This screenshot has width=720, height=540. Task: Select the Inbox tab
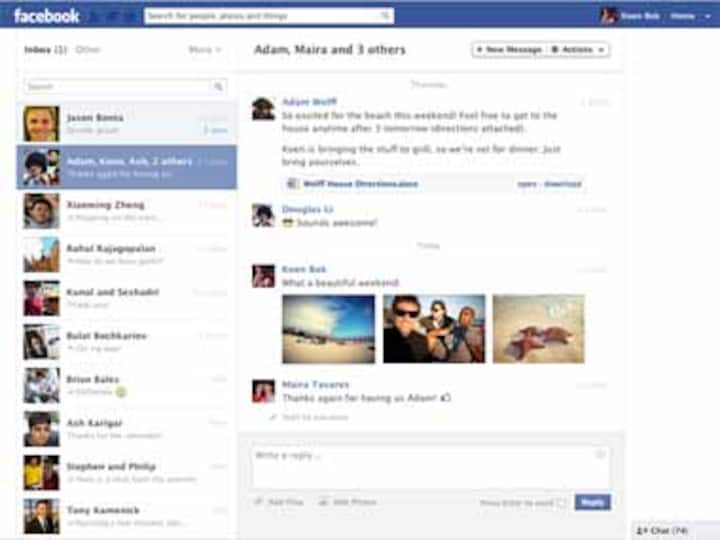(x=45, y=49)
